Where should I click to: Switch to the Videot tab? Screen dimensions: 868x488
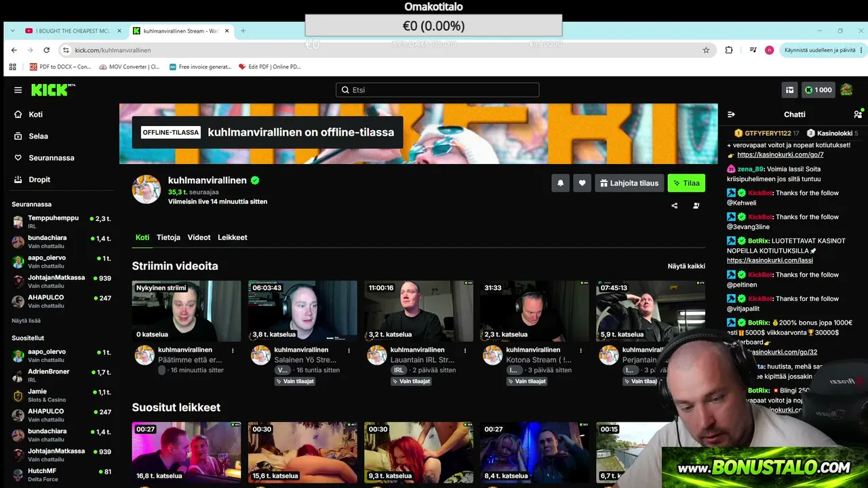click(x=199, y=238)
